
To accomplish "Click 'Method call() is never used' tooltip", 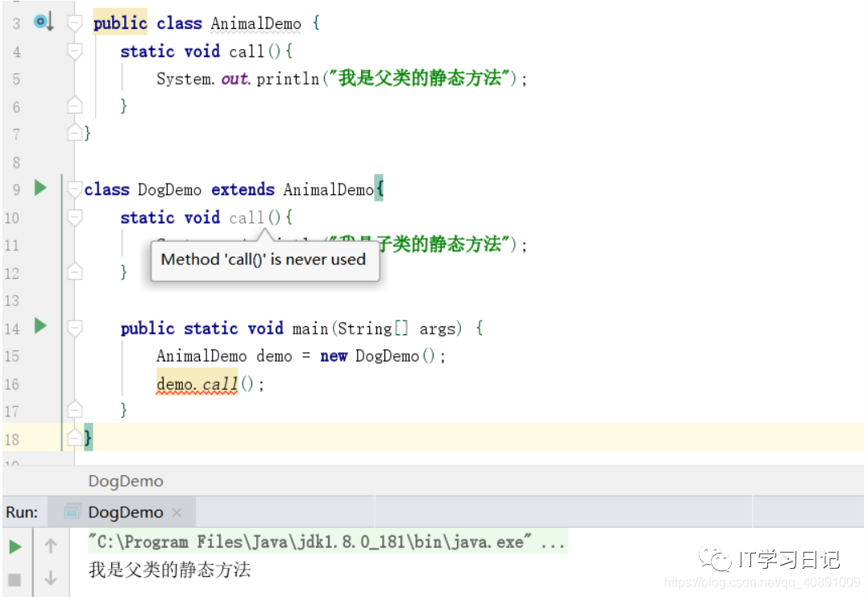I will [264, 259].
